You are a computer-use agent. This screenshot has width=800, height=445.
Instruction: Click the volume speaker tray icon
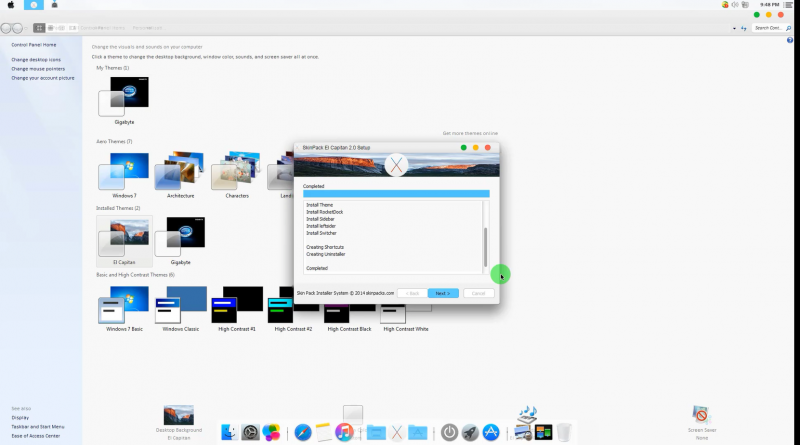[735, 5]
